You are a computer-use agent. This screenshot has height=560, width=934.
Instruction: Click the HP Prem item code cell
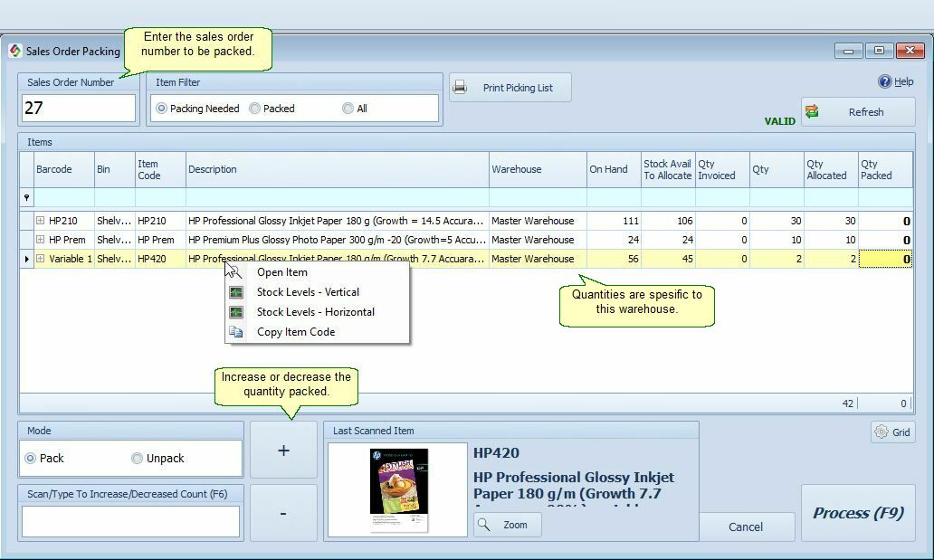161,240
